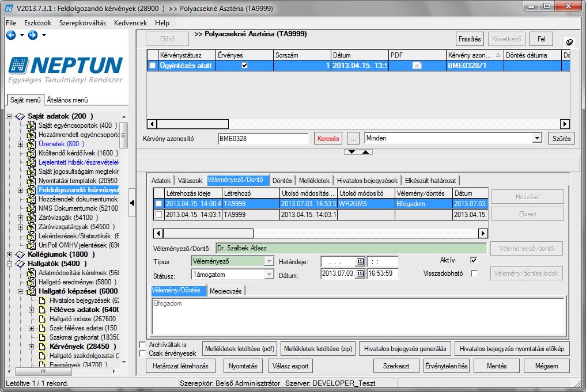Open calendar picker next to Határideje date

[360, 261]
